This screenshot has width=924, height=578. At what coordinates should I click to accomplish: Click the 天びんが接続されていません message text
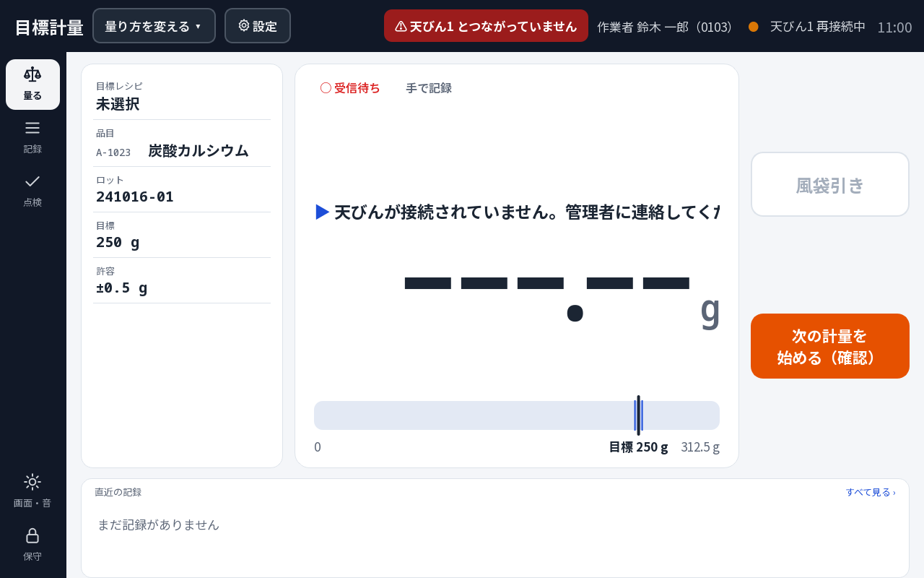(526, 212)
